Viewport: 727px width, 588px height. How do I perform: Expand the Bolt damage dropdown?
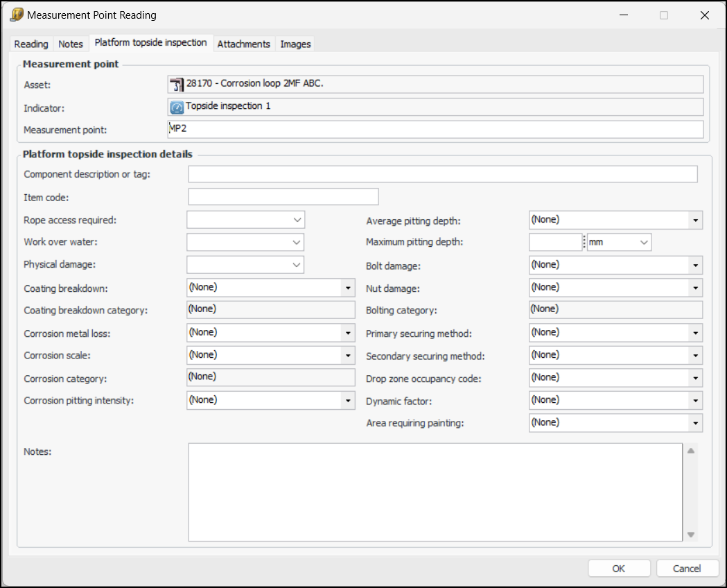tap(694, 265)
